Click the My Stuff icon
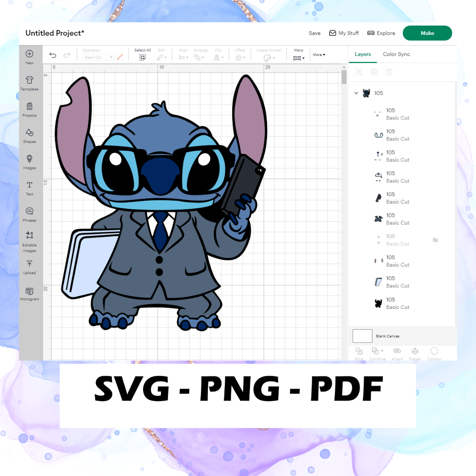Viewport: 476px width, 476px height. (332, 33)
